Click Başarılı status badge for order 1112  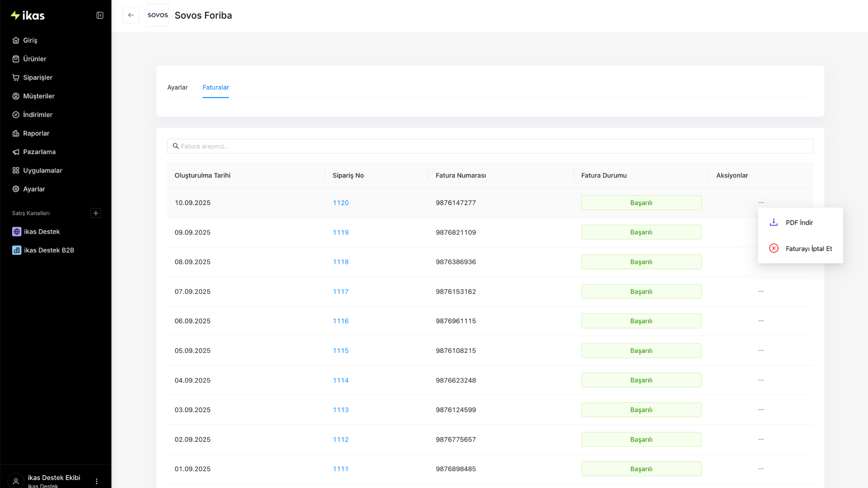click(642, 439)
